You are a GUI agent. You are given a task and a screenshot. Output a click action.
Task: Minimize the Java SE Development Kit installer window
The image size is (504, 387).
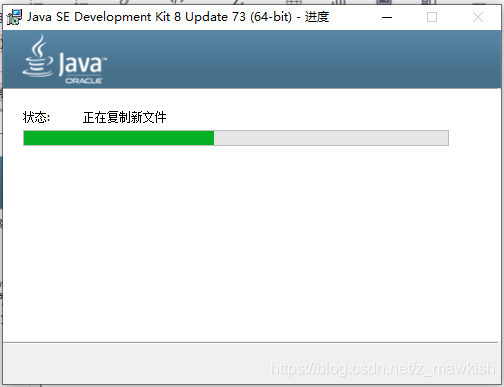[x=387, y=17]
